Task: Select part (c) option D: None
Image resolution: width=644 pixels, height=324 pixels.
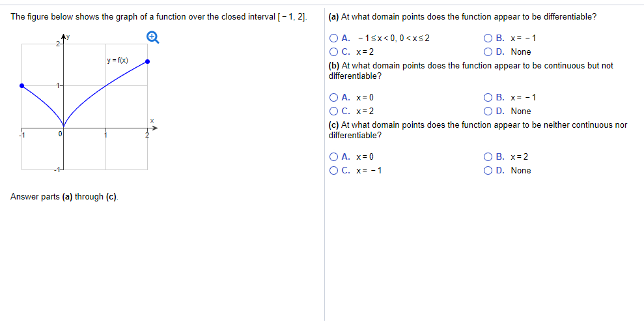Action: tap(488, 170)
